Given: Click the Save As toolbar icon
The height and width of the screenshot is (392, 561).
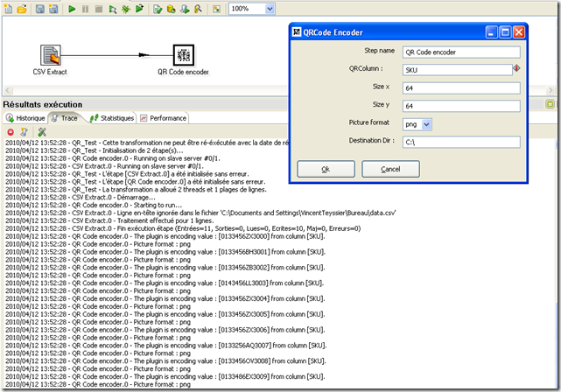Looking at the screenshot, I should coord(53,9).
